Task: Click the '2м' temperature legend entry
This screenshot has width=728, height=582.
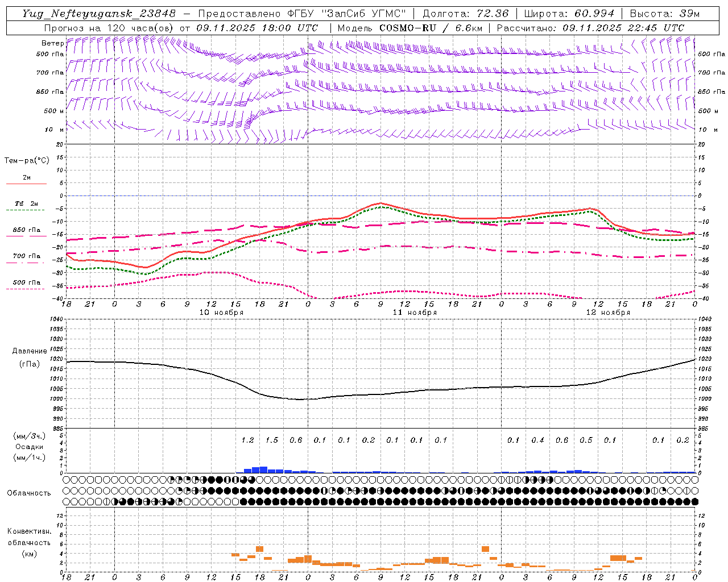Action: click(x=27, y=178)
